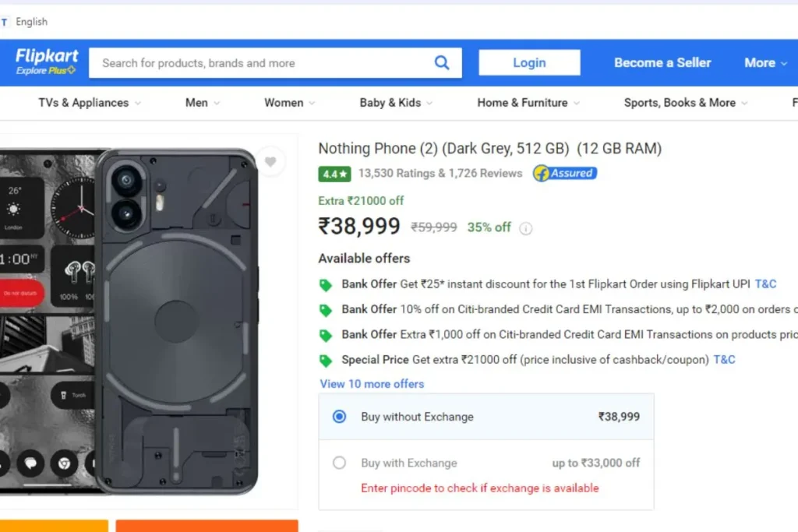Click the English language label
The image size is (798, 532).
(31, 22)
